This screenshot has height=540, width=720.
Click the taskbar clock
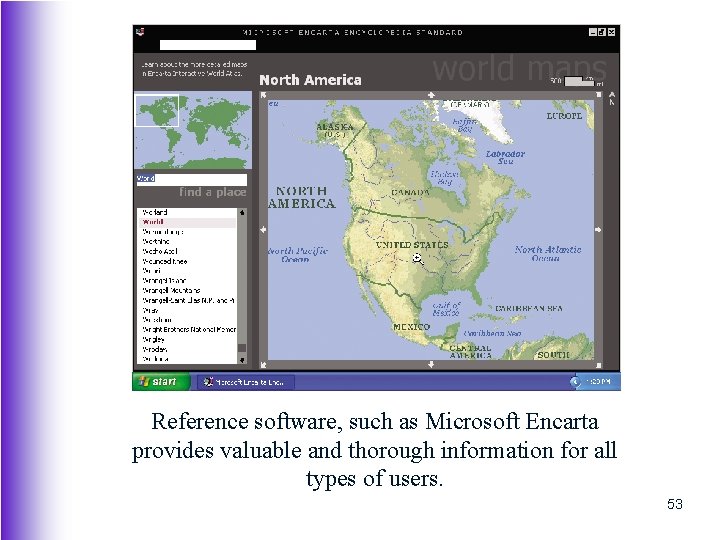tap(599, 382)
